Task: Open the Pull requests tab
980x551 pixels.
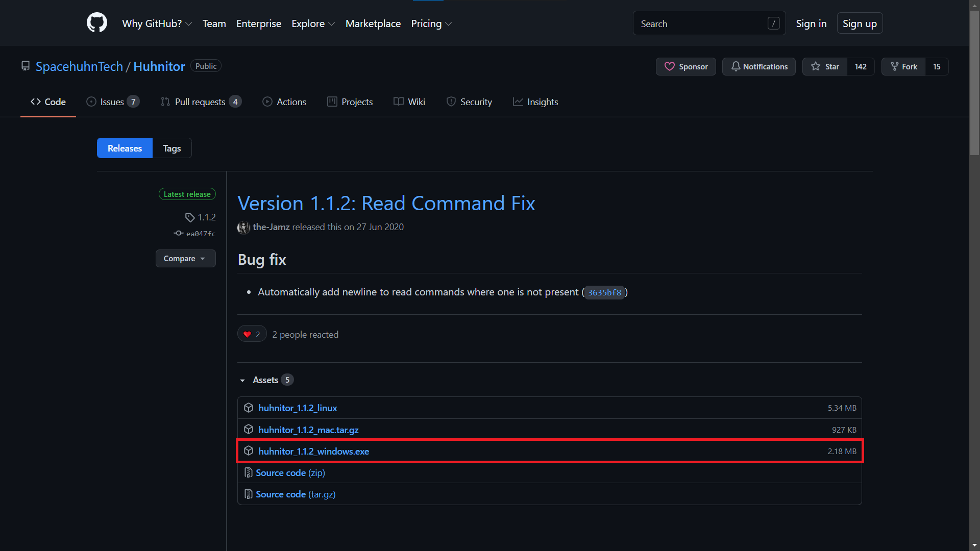Action: tap(201, 102)
